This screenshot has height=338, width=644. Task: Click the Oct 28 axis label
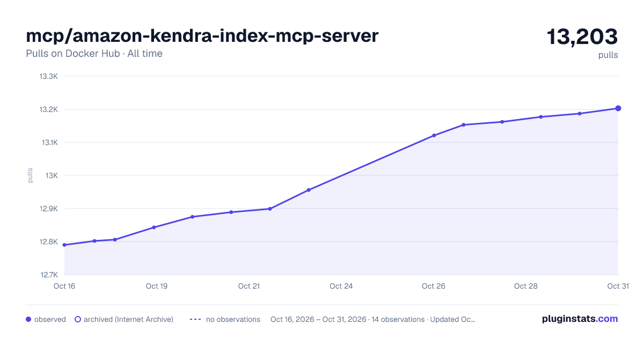pos(526,286)
